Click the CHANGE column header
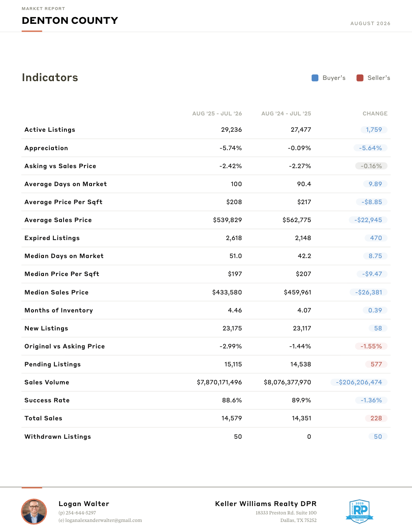This screenshot has height=532, width=412. (375, 113)
